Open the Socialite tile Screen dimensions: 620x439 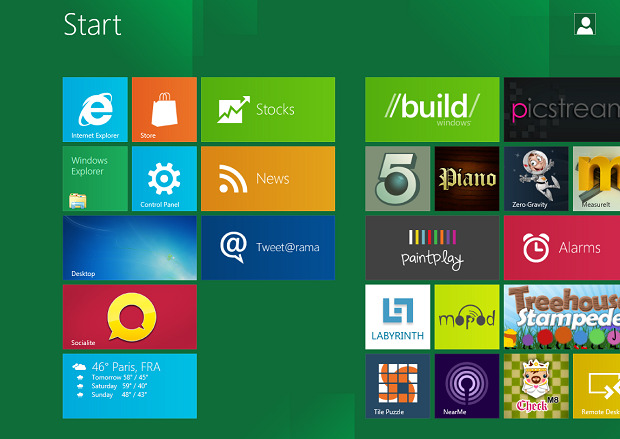click(x=129, y=316)
